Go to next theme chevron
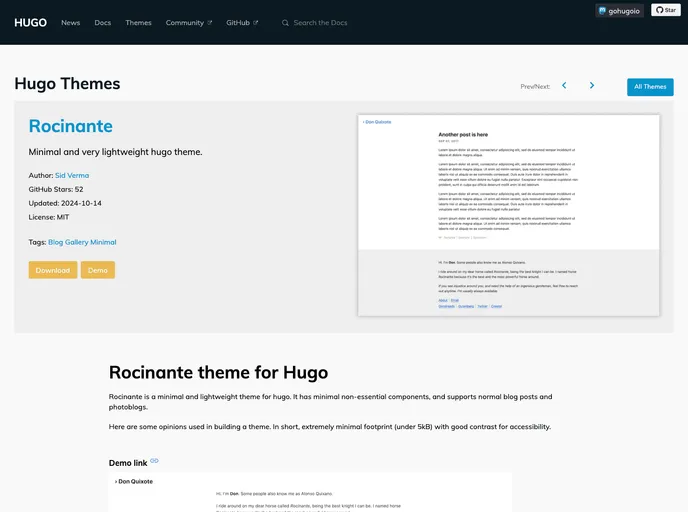 coord(592,86)
